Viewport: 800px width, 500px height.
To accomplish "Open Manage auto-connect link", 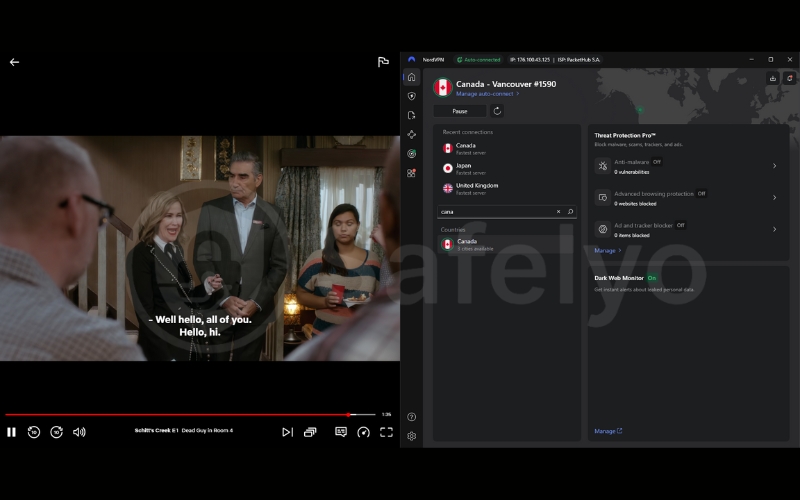I will pyautogui.click(x=487, y=94).
